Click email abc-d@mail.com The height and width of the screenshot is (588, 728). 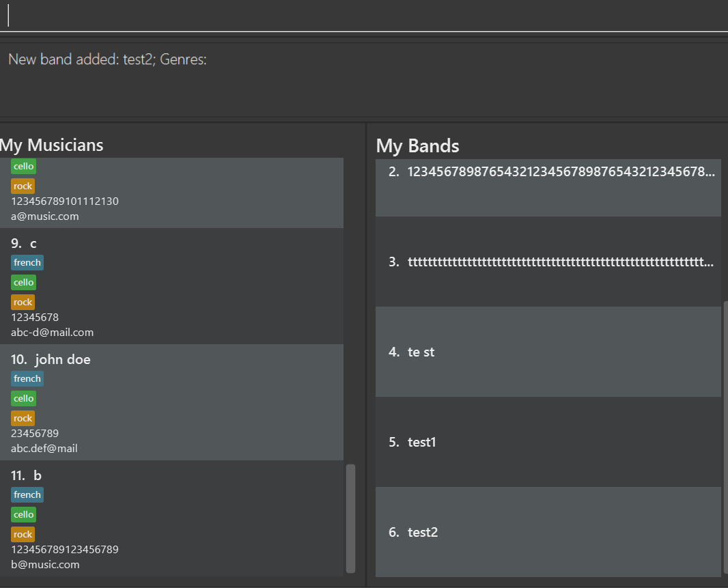pyautogui.click(x=53, y=333)
